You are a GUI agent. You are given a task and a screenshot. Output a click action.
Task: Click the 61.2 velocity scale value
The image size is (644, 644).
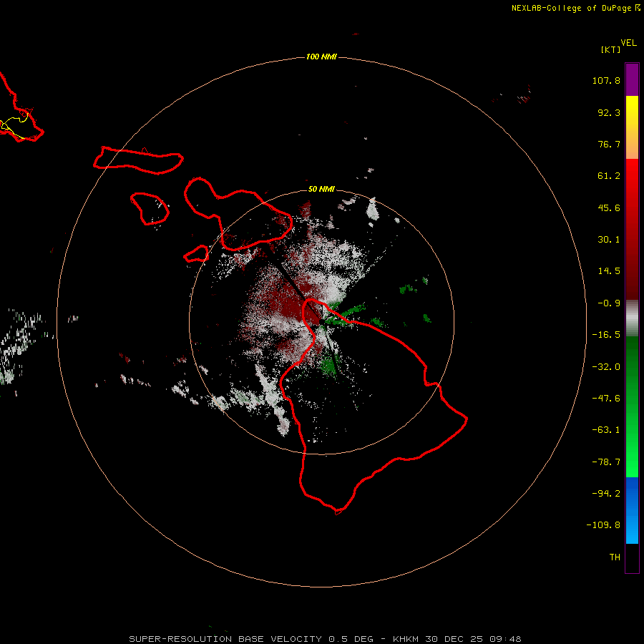point(609,176)
